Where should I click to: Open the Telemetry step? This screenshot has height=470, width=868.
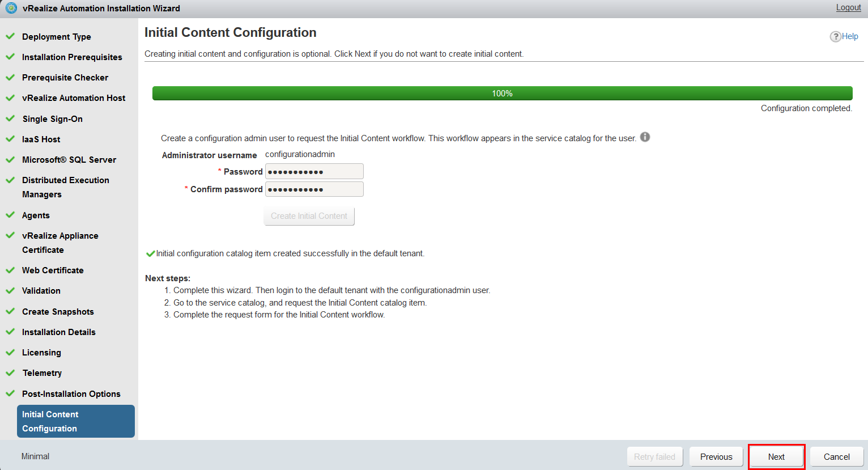click(42, 372)
